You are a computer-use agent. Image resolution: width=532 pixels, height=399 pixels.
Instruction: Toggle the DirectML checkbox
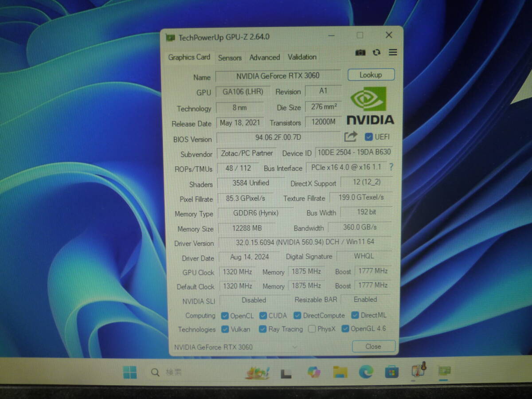[x=355, y=315]
